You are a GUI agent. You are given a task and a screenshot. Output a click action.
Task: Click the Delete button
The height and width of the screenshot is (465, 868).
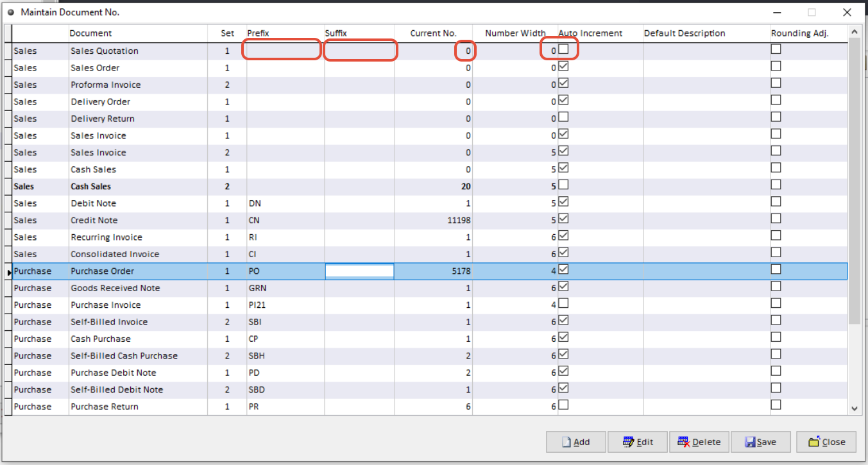pos(699,442)
